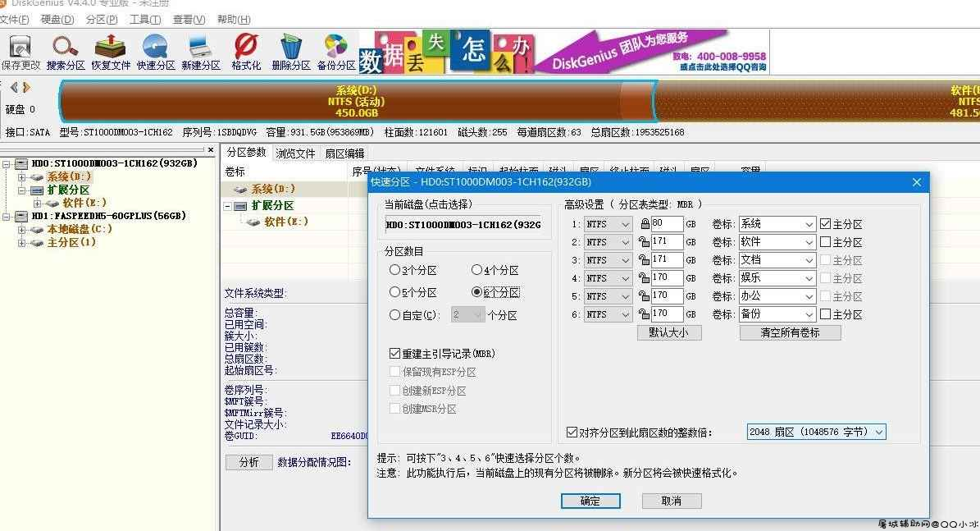Open the 查看(V) menu
The image size is (980, 531).
[189, 20]
